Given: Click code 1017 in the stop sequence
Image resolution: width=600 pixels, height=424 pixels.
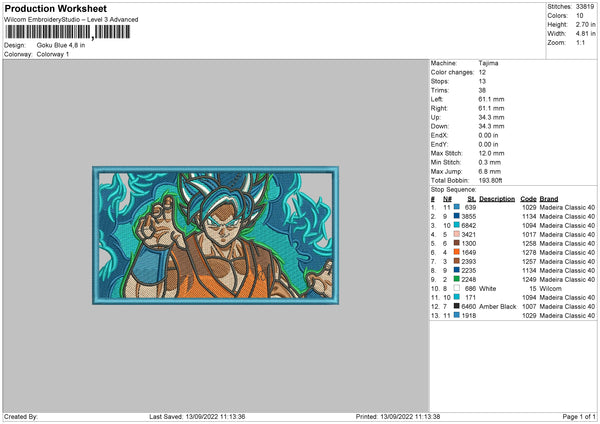Looking at the screenshot, I should (529, 234).
